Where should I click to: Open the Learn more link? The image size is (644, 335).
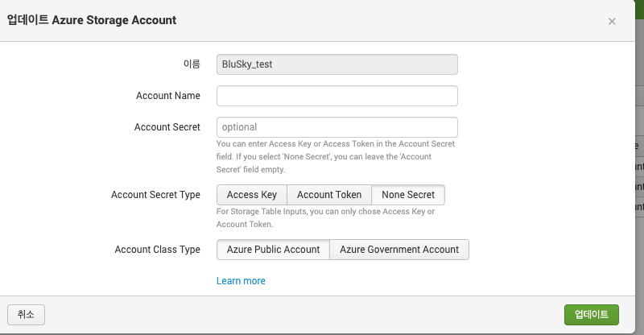[241, 281]
